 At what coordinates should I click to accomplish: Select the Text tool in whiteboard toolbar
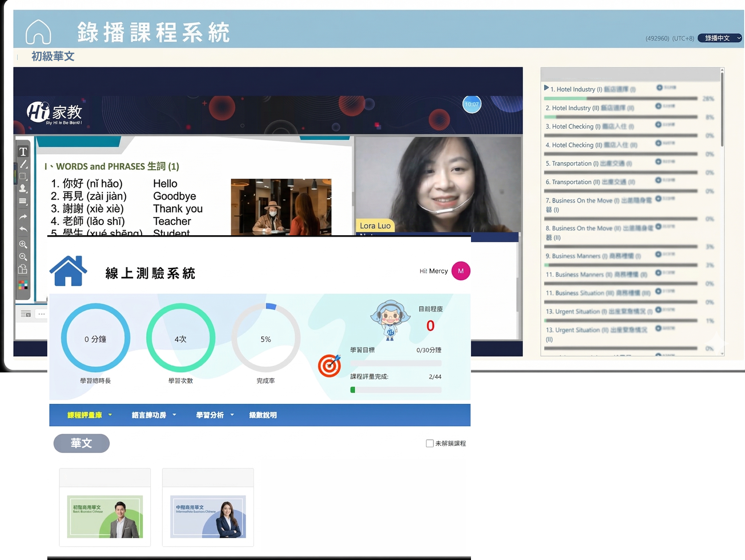pos(23,152)
